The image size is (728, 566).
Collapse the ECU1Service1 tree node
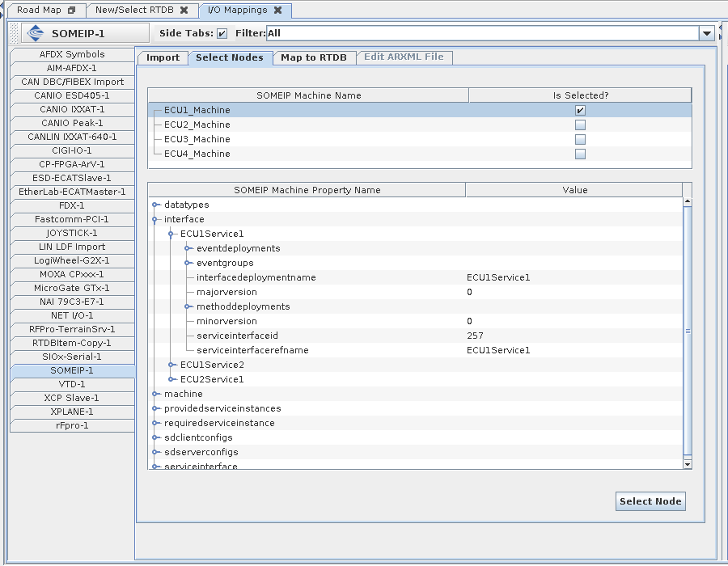tap(171, 234)
